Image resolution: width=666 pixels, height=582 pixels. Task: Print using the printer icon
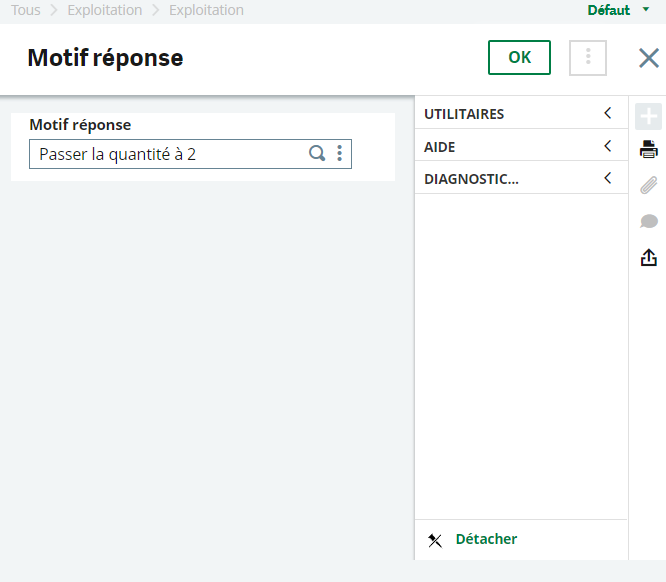[x=648, y=150]
